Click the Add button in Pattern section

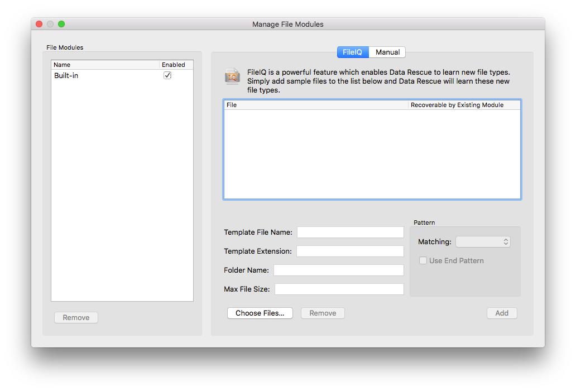click(501, 313)
